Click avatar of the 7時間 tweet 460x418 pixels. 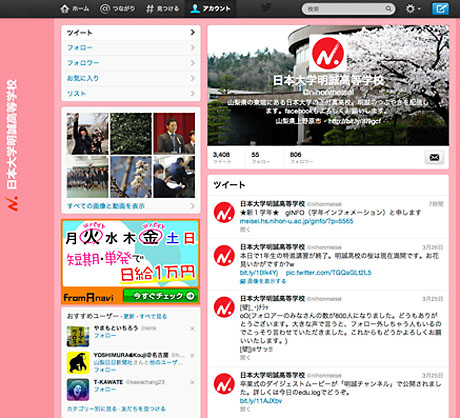click(x=224, y=212)
